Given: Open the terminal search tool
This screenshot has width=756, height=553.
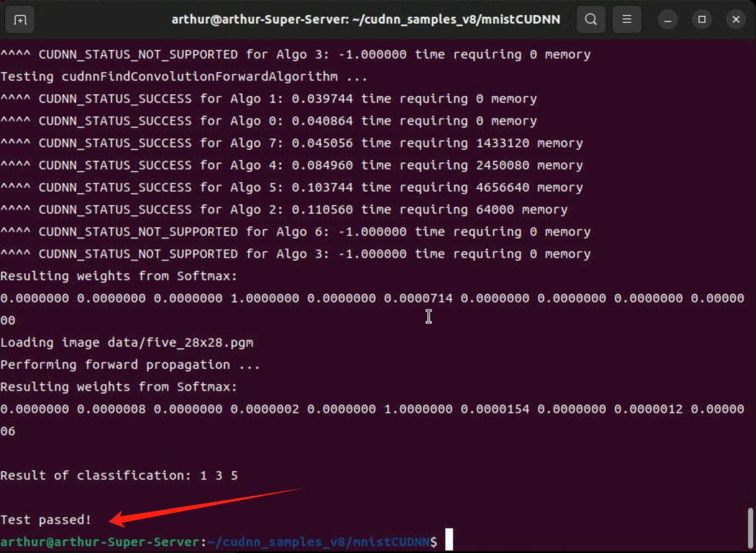Looking at the screenshot, I should pyautogui.click(x=591, y=20).
